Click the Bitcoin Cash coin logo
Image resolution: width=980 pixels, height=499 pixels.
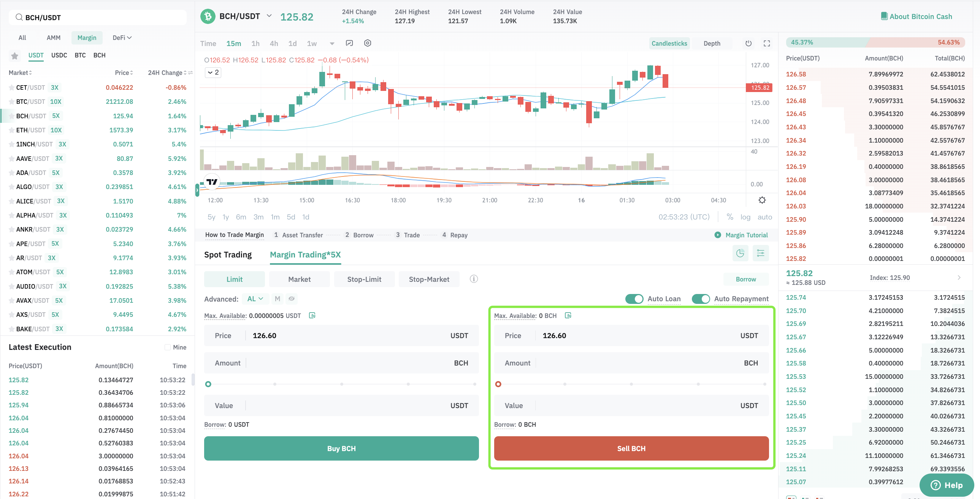[x=208, y=16]
